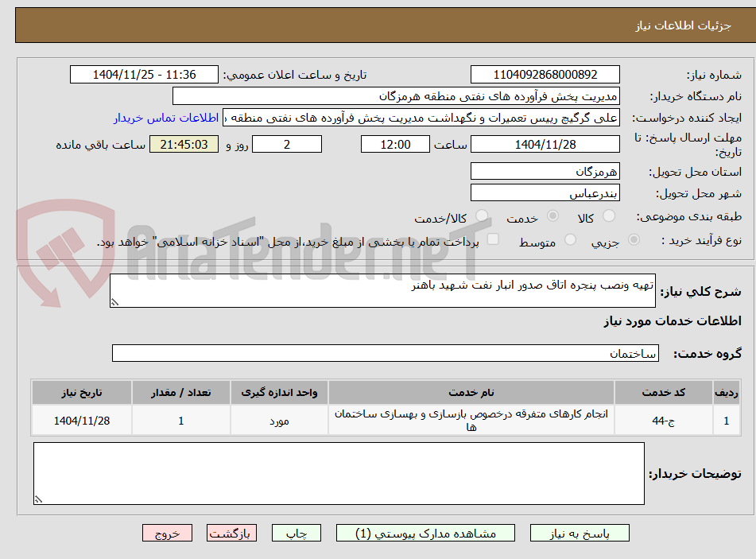
Task: Click the remaining days field showing 2
Action: 287,144
